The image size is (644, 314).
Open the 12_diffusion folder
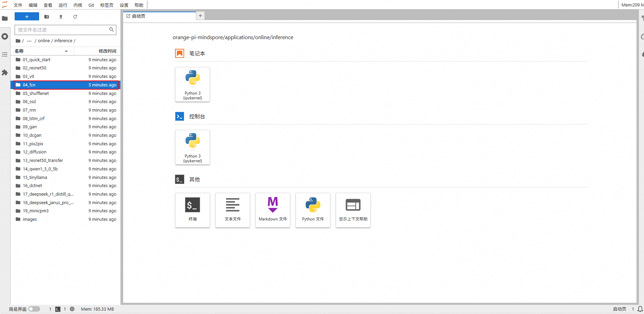[35, 152]
